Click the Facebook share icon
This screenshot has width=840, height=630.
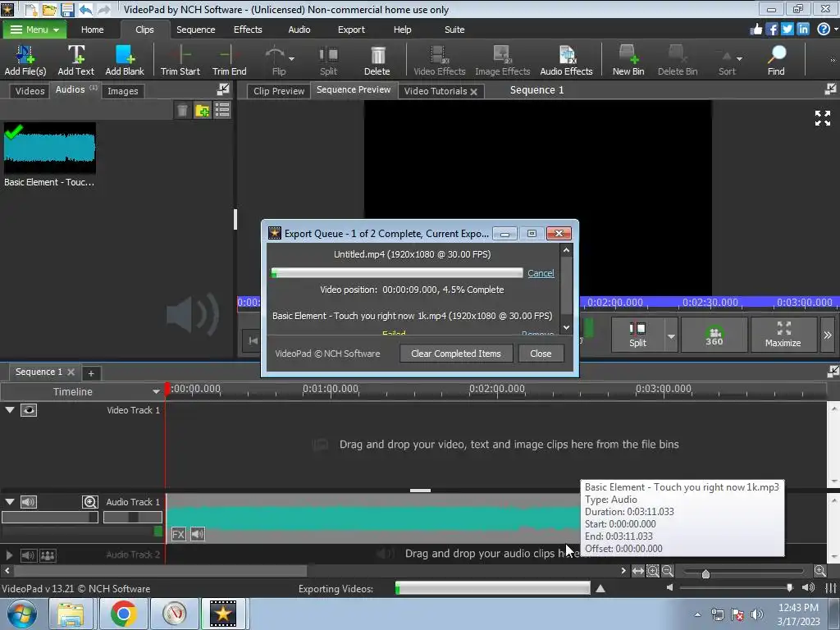click(x=771, y=29)
